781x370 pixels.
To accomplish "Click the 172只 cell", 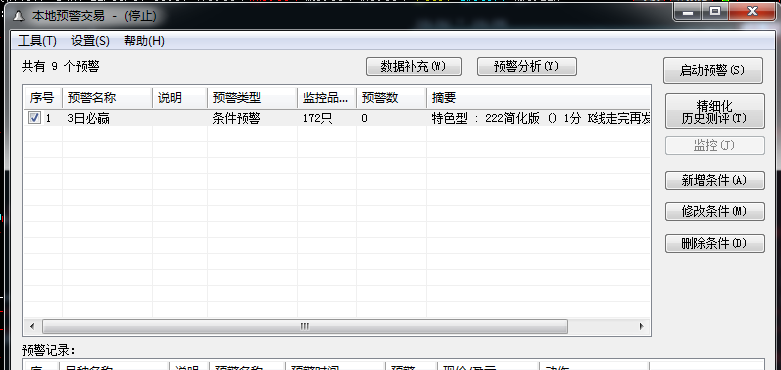I will coord(317,119).
